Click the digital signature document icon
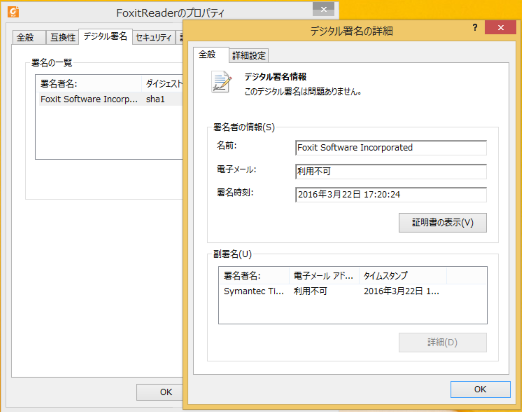This screenshot has height=412, width=522. [221, 82]
